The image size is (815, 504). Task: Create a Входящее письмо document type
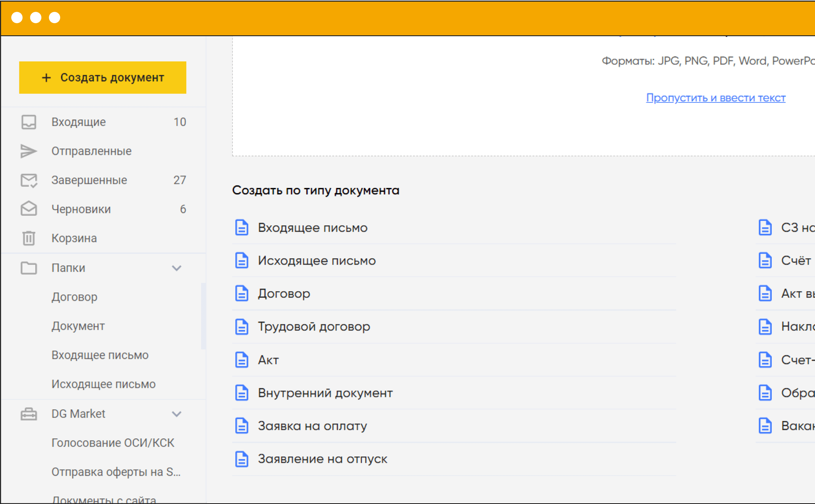click(313, 228)
